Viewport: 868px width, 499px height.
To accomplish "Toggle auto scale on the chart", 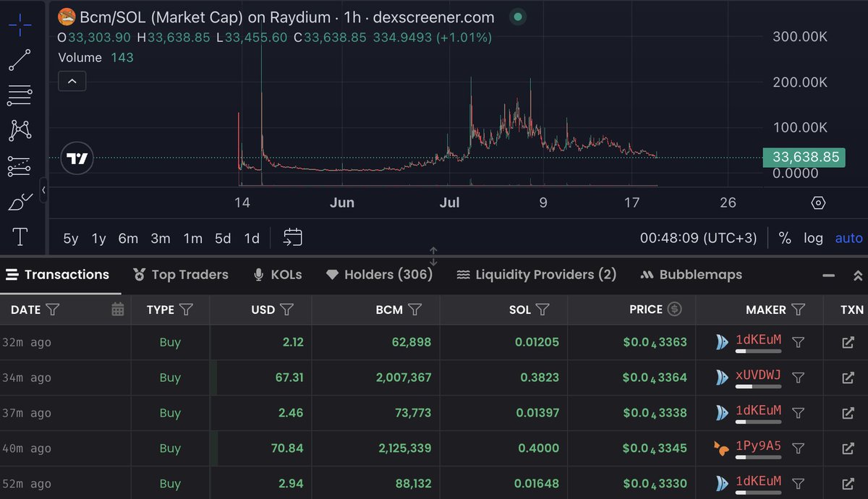I will [848, 238].
